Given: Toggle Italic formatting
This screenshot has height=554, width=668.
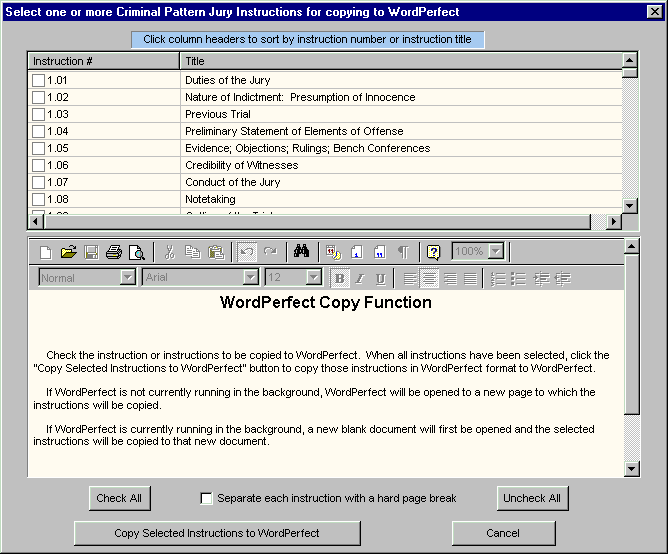Looking at the screenshot, I should (x=360, y=279).
